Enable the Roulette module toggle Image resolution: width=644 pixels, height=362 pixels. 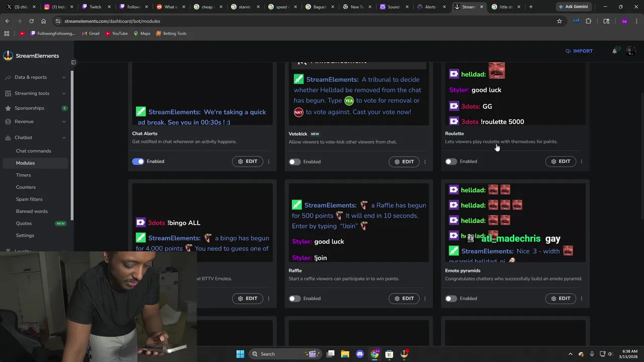pos(451,161)
